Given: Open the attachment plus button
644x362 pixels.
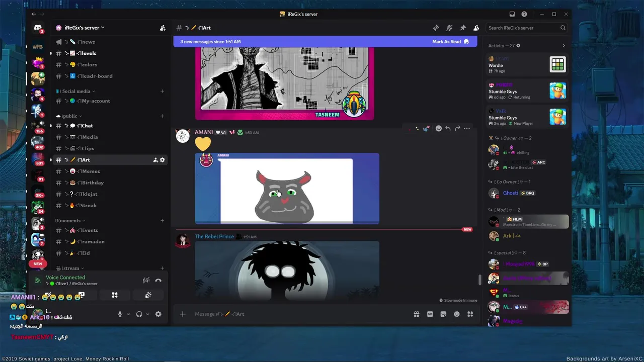Looking at the screenshot, I should [183, 314].
